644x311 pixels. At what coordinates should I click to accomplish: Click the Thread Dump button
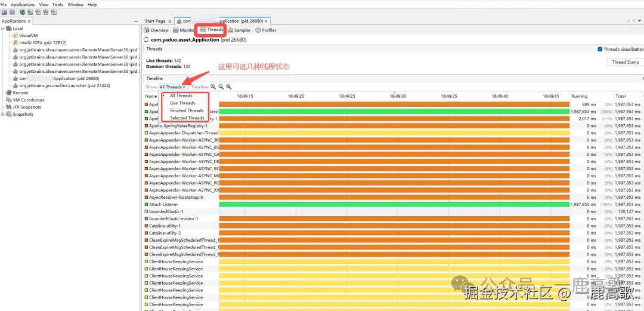click(x=625, y=62)
